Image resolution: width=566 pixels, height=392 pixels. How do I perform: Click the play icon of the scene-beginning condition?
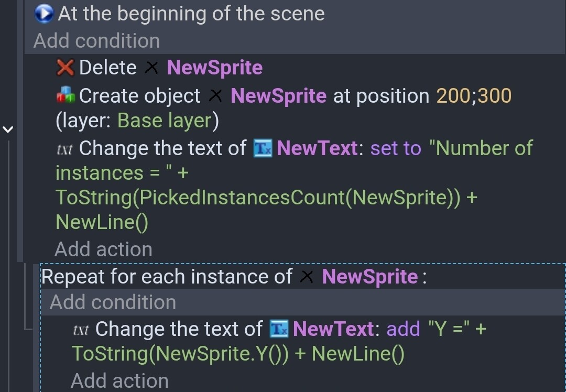[44, 14]
